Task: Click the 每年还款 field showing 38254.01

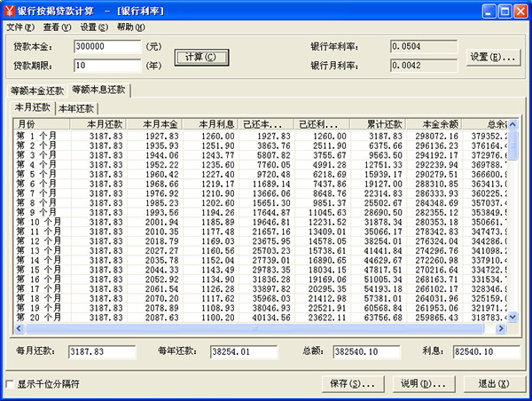Action: (x=244, y=352)
